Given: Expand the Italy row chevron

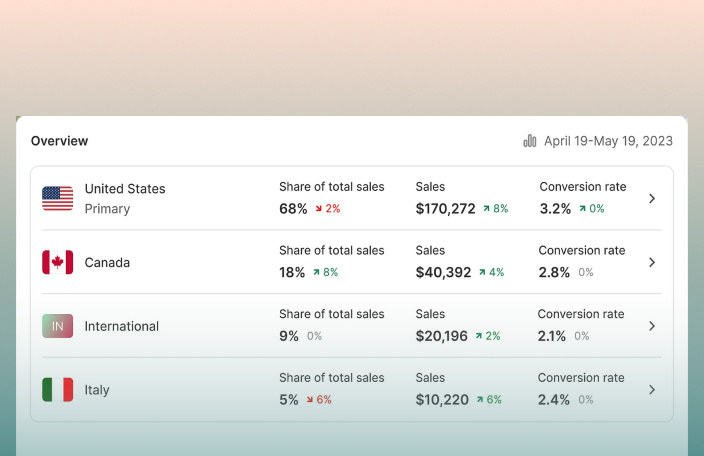Looking at the screenshot, I should click(x=652, y=390).
